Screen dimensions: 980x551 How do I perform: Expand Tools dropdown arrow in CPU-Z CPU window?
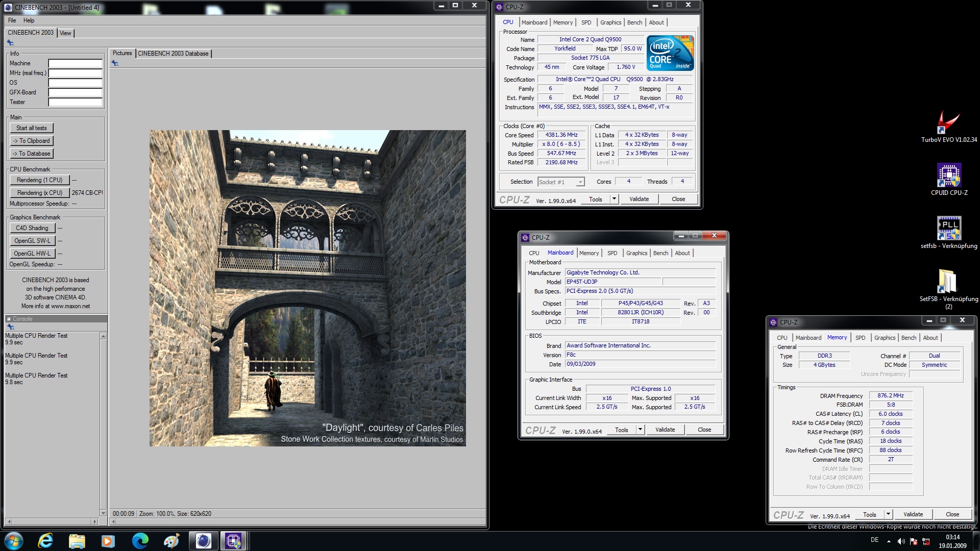[614, 199]
